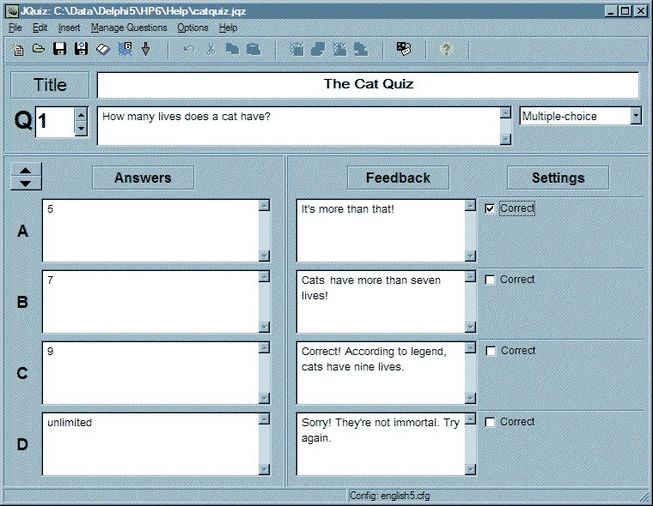Click feedback box It's more than that!
The height and width of the screenshot is (506, 653).
[x=380, y=231]
